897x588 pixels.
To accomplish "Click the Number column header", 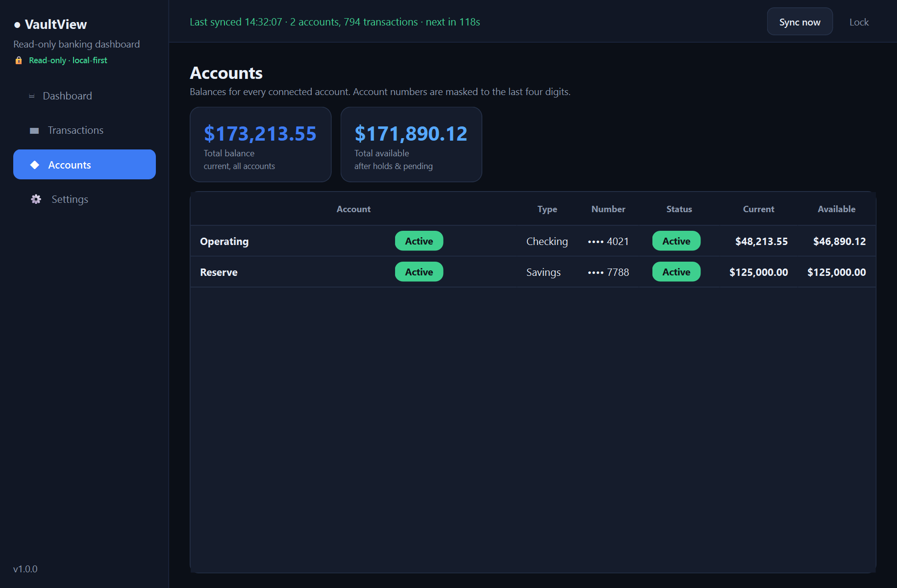I will click(x=608, y=209).
